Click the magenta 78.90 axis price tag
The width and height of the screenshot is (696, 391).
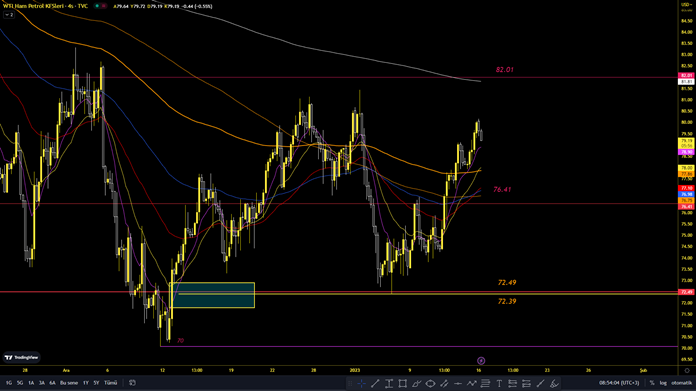click(686, 152)
